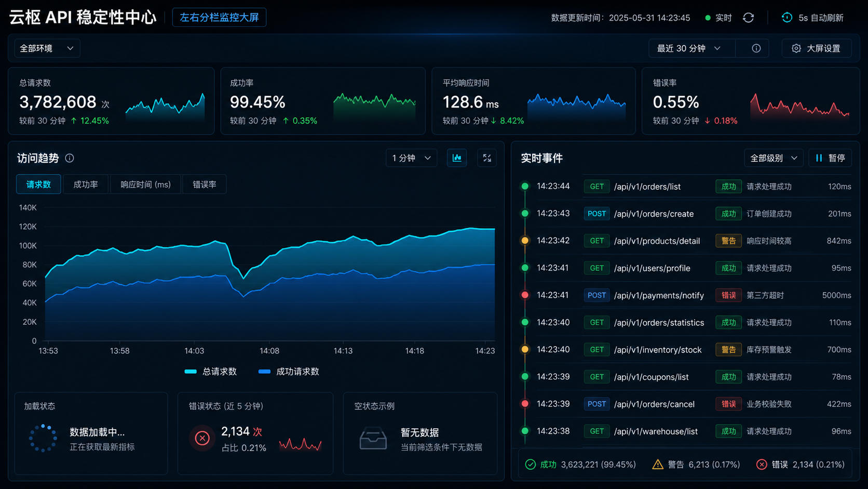868x489 pixels.
Task: Click the info icon next to time range
Action: tap(756, 48)
